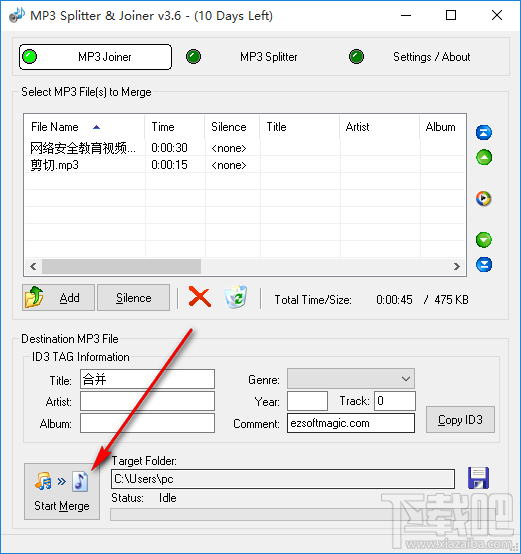Image resolution: width=521 pixels, height=554 pixels.
Task: Click the Artist column header
Action: (380, 127)
